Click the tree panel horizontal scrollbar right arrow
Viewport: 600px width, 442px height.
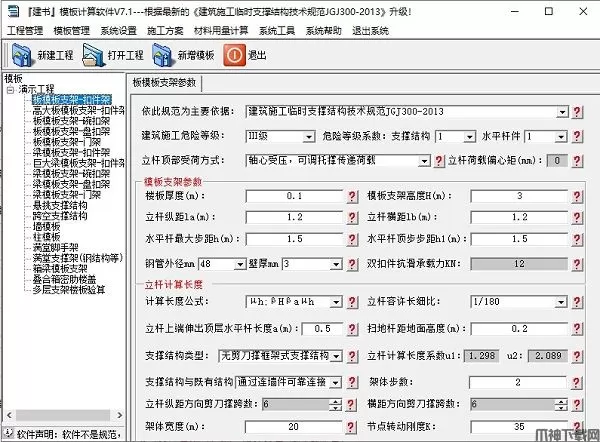pyautogui.click(x=120, y=415)
